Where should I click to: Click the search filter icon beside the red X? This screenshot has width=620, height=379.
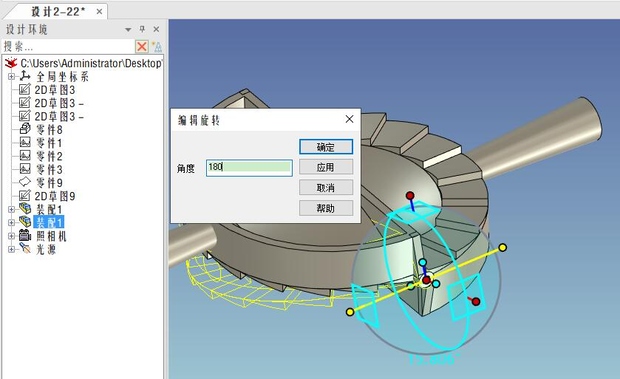[x=157, y=47]
